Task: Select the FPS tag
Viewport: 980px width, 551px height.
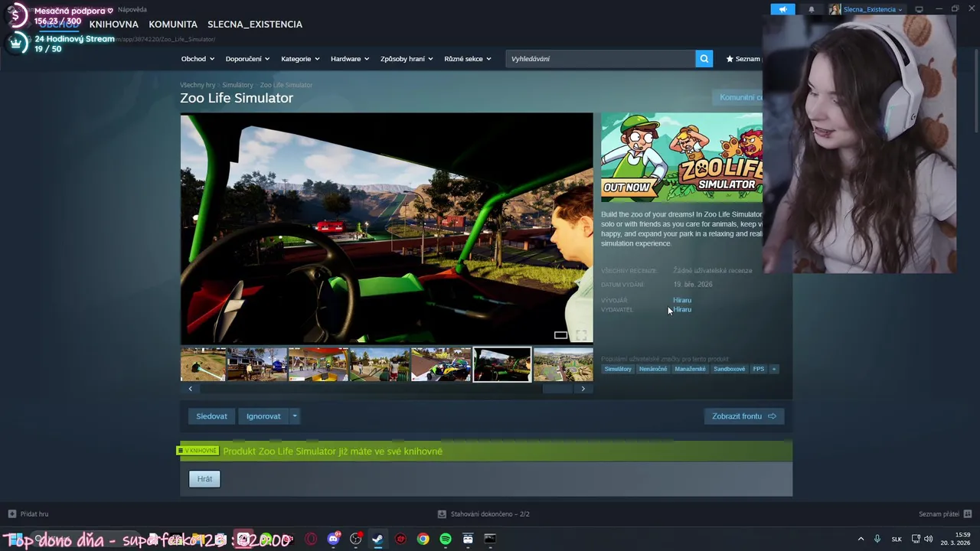Action: [759, 369]
